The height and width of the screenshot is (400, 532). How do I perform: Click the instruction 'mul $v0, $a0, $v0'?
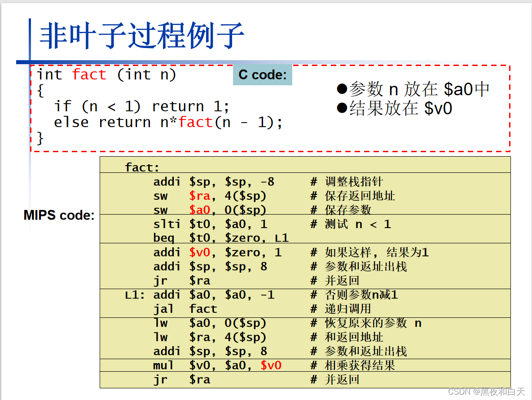click(217, 365)
